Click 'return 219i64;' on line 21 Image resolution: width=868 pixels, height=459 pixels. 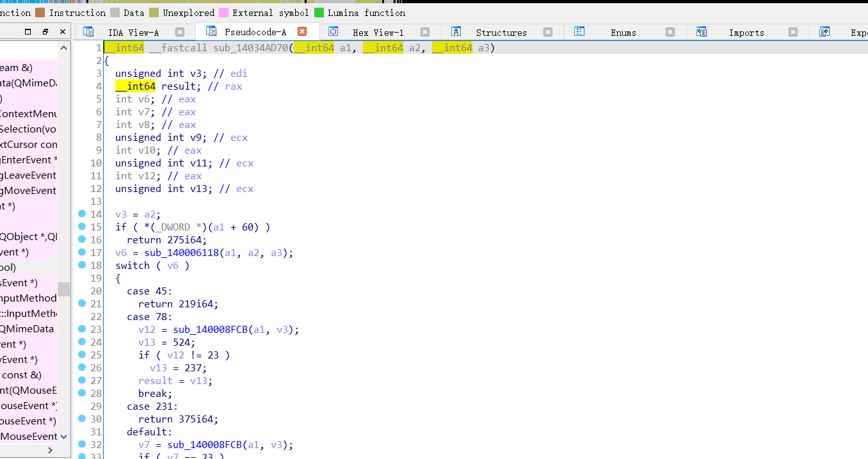point(178,304)
